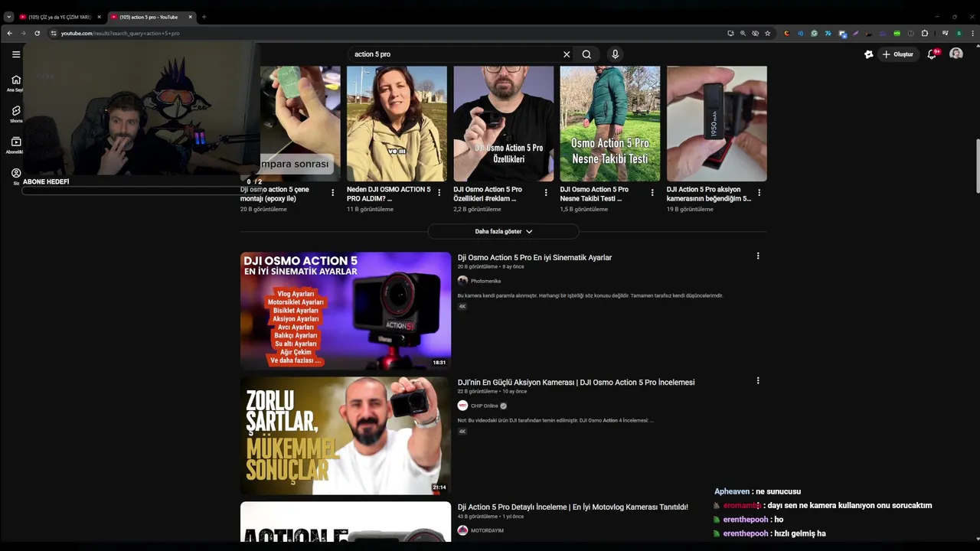Expand the tab search dropdown arrow
This screenshot has height=551, width=980.
pos(9,17)
